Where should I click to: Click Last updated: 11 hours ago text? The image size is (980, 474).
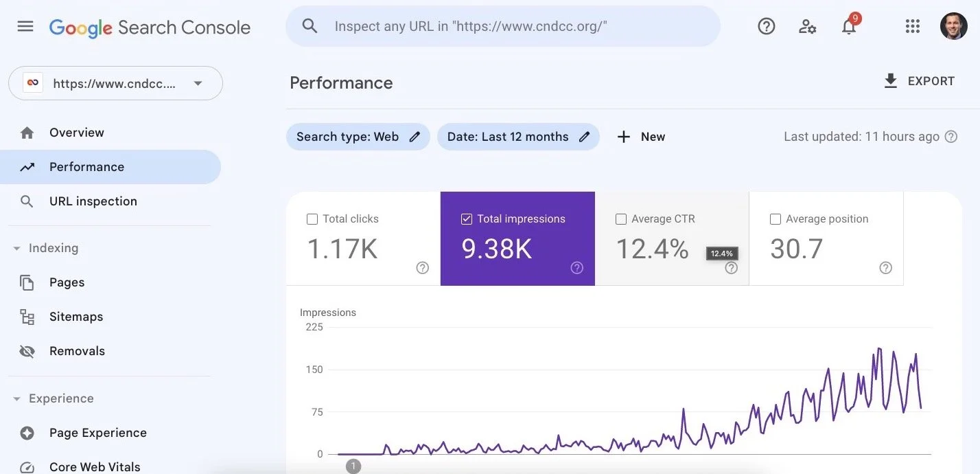click(861, 137)
